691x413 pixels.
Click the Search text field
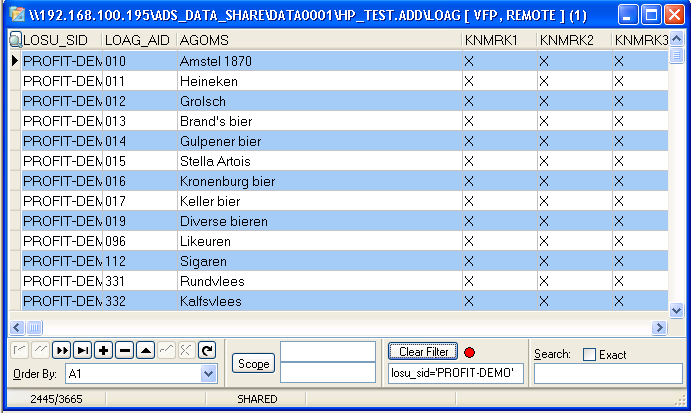click(608, 373)
